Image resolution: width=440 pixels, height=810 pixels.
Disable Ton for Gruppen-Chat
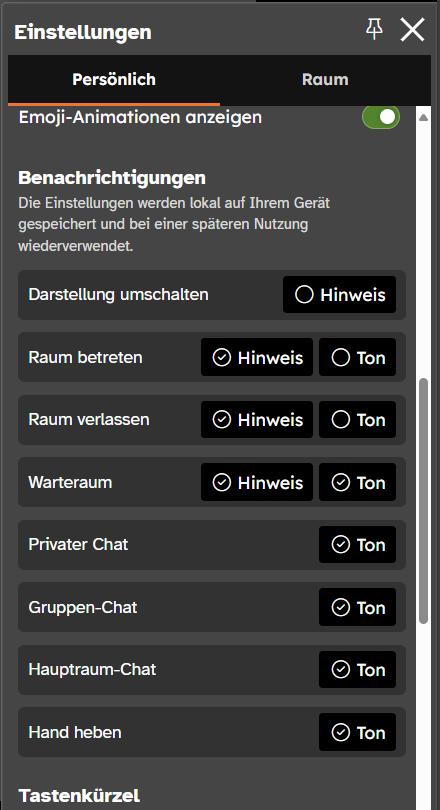click(357, 607)
